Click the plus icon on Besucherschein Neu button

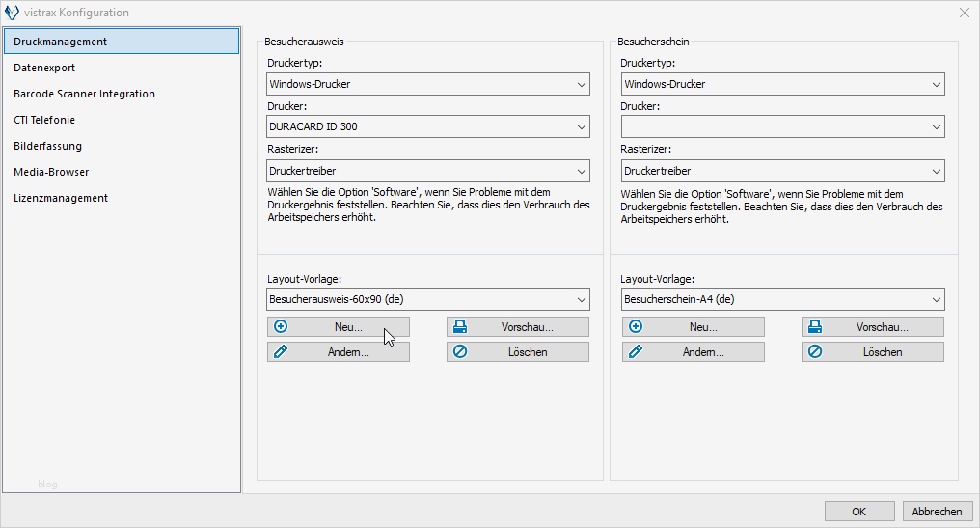tap(636, 327)
